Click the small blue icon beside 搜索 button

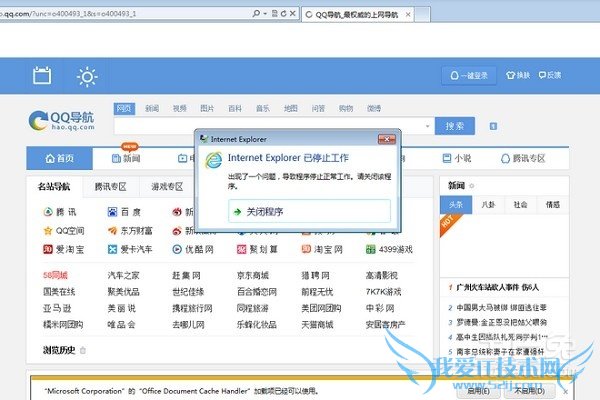[x=493, y=126]
